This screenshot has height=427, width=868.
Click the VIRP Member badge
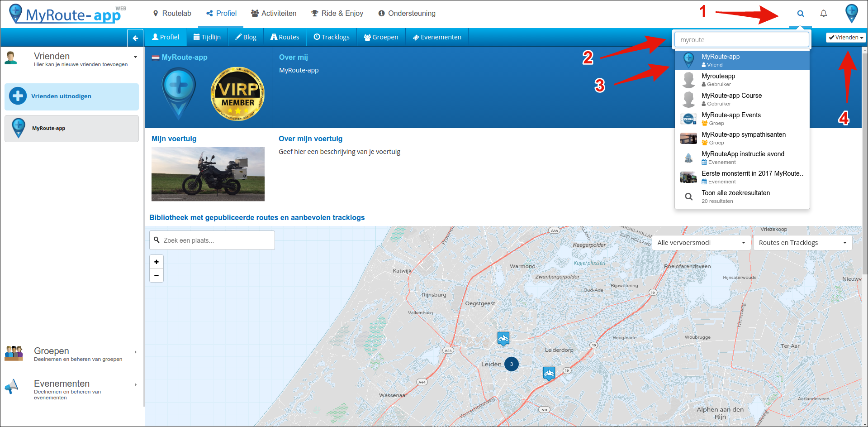click(238, 94)
